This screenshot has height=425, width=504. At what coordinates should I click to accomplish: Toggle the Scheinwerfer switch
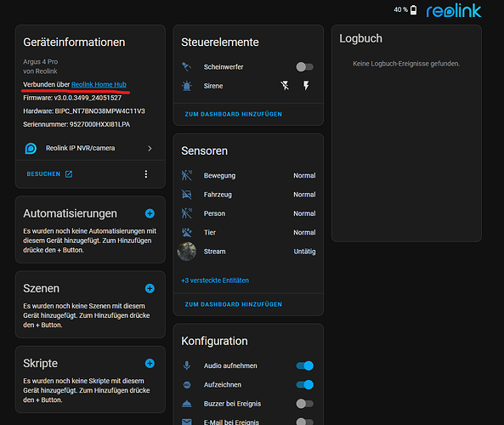(x=305, y=67)
